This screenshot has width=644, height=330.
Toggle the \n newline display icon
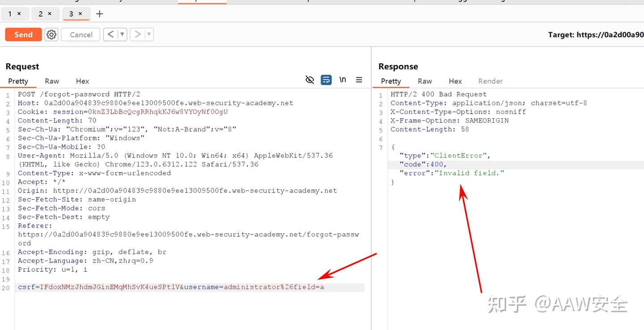click(x=343, y=80)
